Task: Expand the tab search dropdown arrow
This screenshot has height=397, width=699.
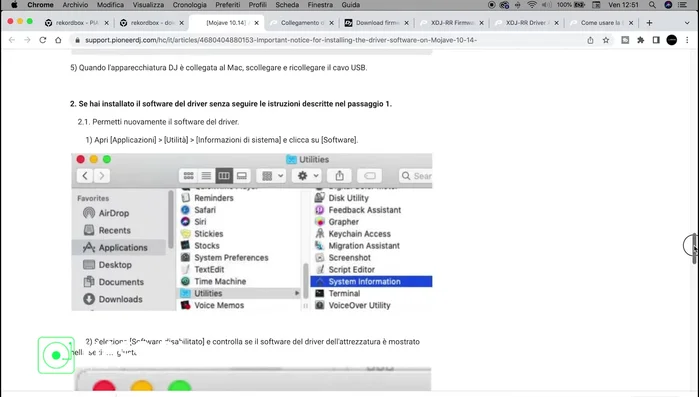Action: (x=687, y=23)
